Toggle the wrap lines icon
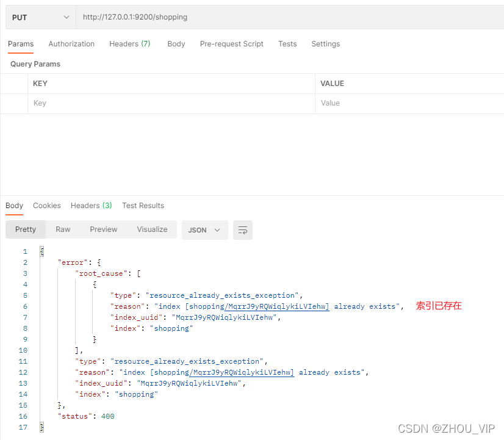The width and height of the screenshot is (504, 440). coord(243,230)
